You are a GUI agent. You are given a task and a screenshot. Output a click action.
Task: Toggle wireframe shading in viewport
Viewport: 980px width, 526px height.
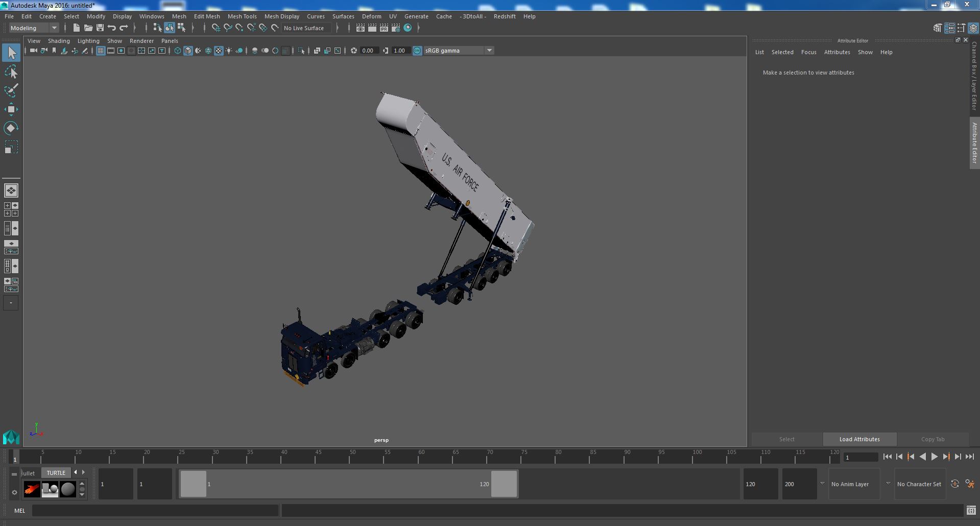178,51
